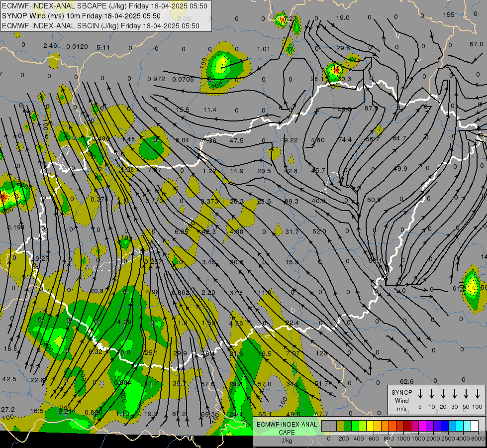Click the map value '67.2'

coord(179,414)
